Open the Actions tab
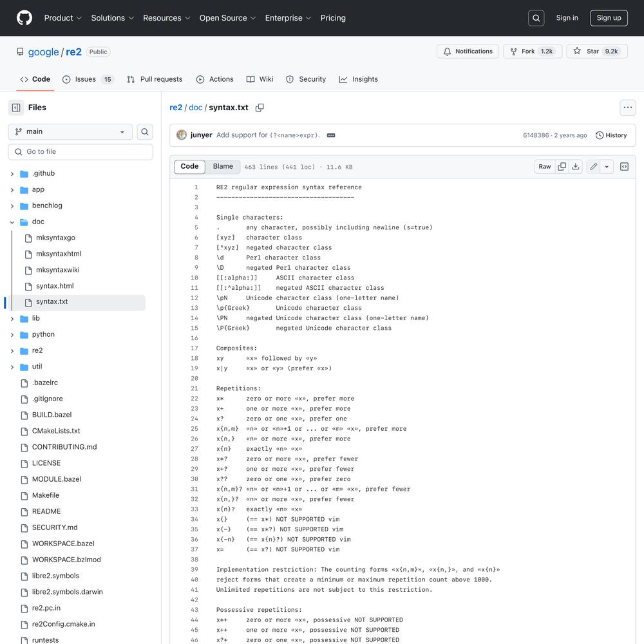644x644 pixels. tap(215, 79)
